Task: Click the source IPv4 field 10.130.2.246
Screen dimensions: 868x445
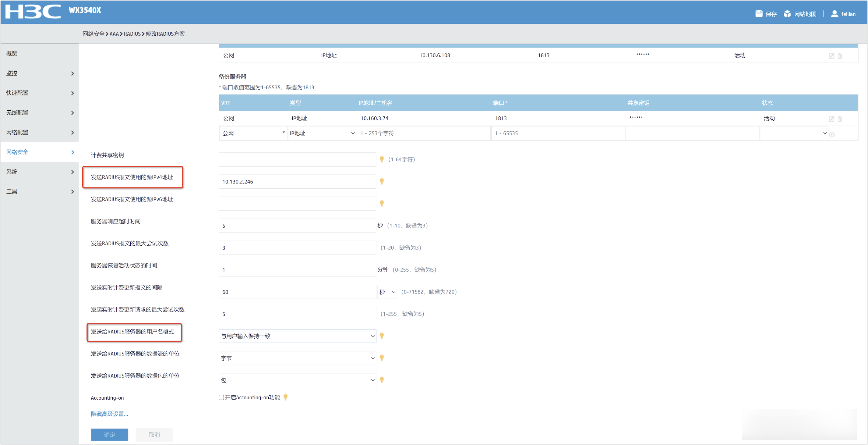Action: (297, 181)
